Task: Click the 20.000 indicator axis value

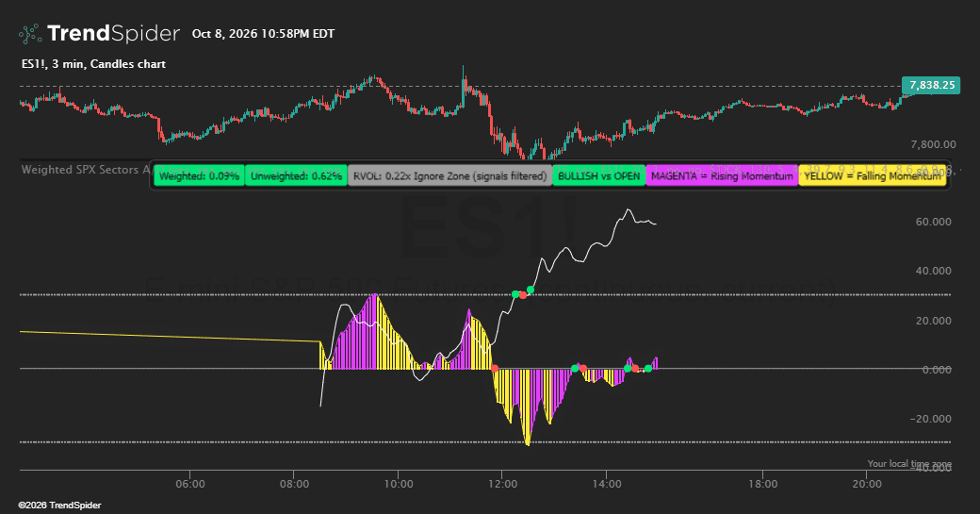Action: (x=933, y=321)
